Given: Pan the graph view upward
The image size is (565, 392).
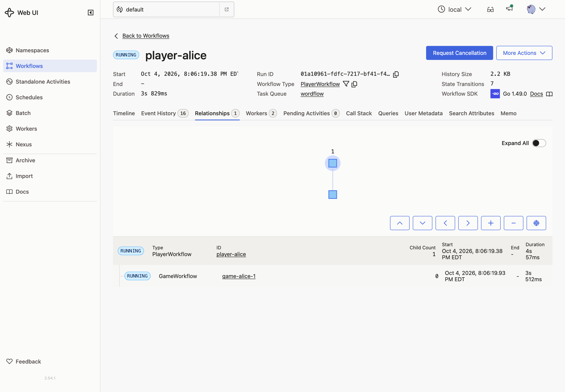Looking at the screenshot, I should (400, 223).
